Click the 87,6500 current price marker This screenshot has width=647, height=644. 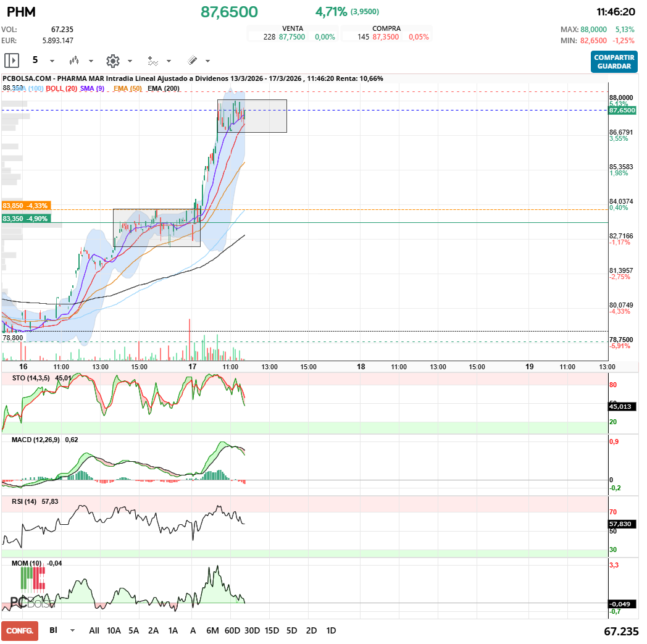click(622, 110)
